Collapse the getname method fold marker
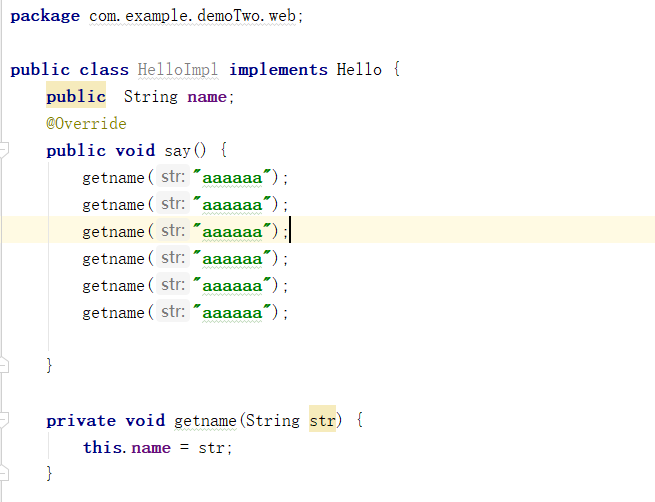 tap(4, 421)
